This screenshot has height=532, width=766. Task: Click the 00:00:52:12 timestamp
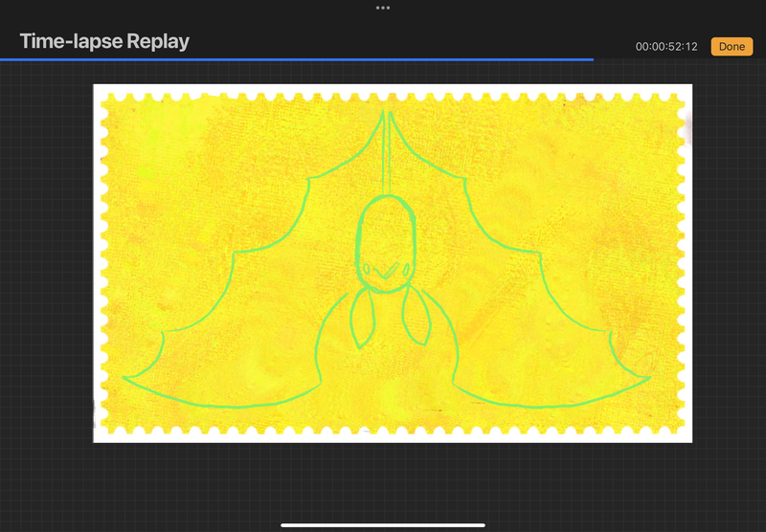(667, 47)
